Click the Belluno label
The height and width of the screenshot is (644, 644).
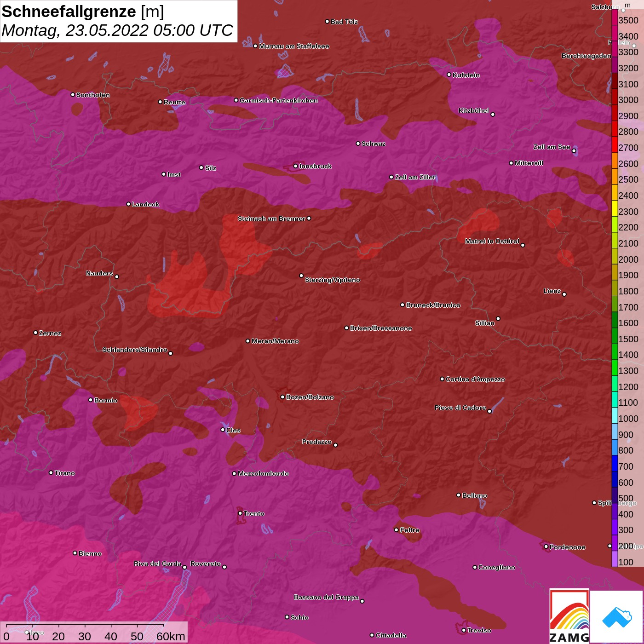474,495
